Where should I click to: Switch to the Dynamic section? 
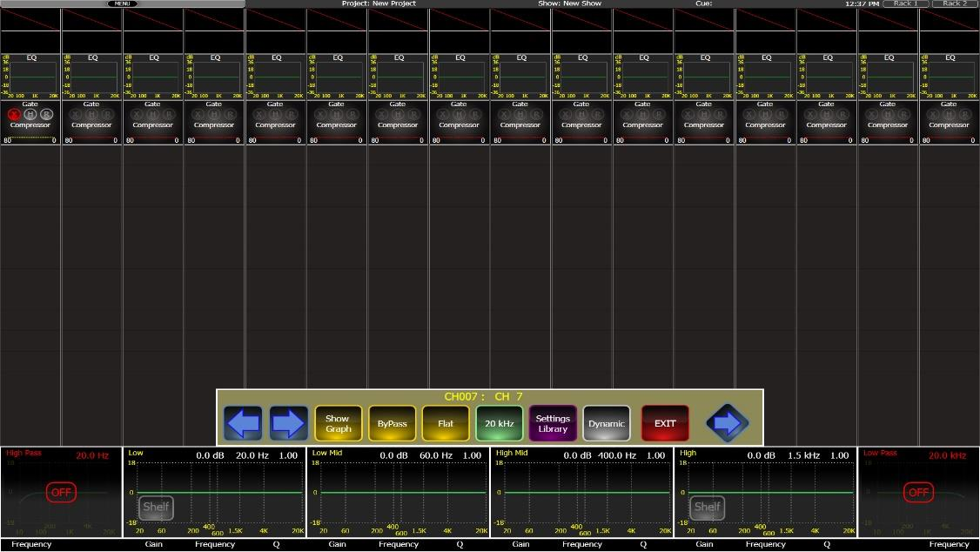click(607, 423)
